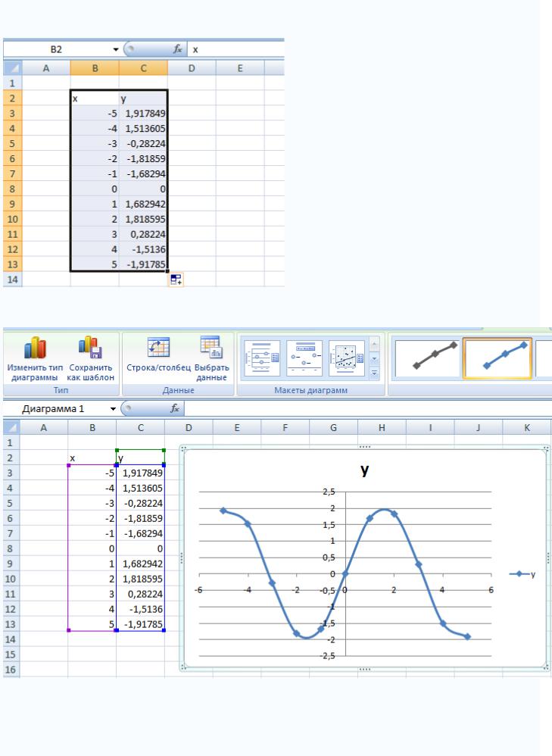This screenshot has width=552, height=756.
Task: Click the Макеты диаграмм group label
Action: 310,390
